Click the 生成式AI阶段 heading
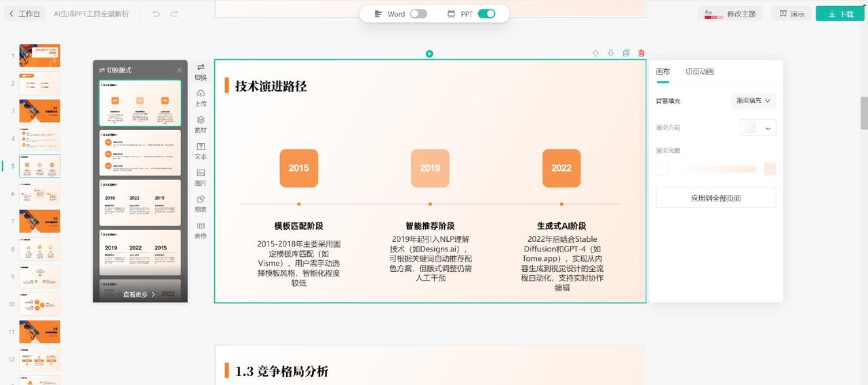Viewport: 868px width, 385px height. coord(561,226)
